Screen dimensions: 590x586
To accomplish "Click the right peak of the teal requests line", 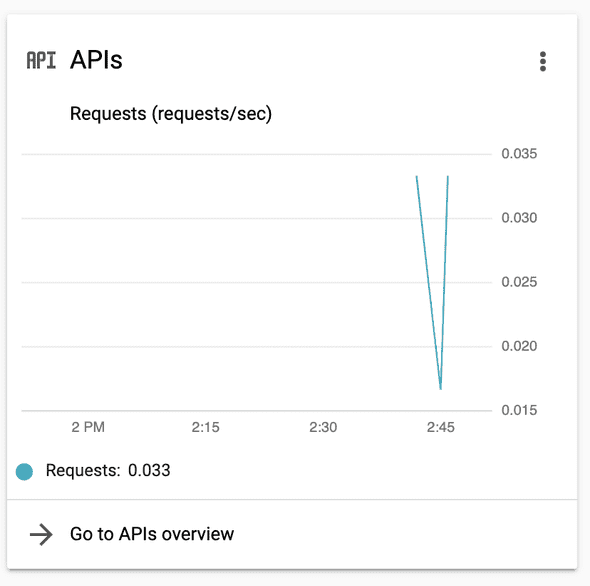I will 448,177.
